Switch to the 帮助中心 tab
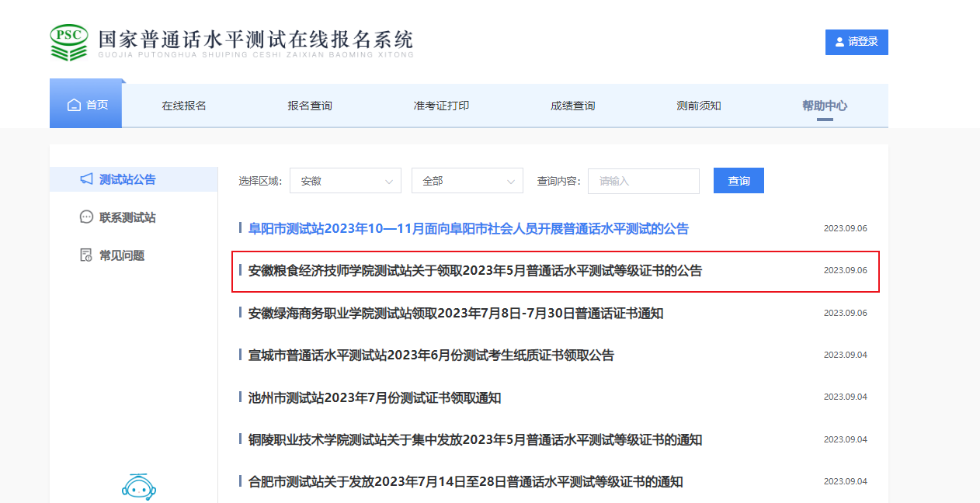 pyautogui.click(x=825, y=106)
